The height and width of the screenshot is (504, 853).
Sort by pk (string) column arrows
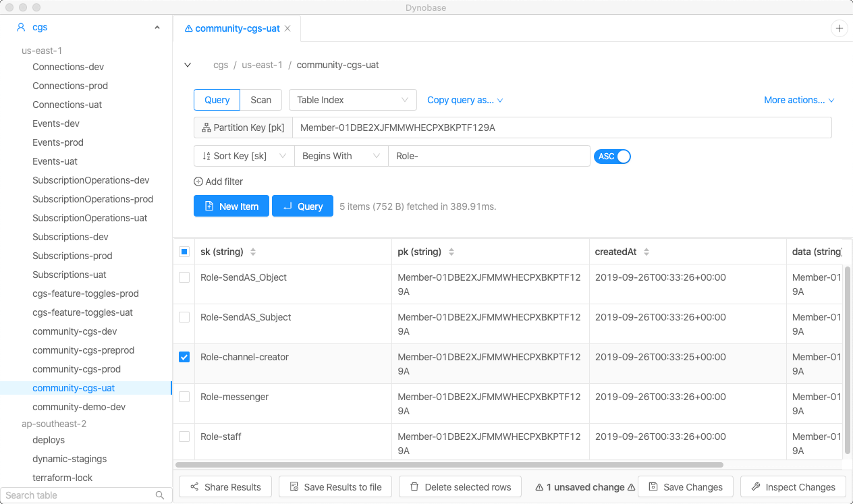pos(451,252)
